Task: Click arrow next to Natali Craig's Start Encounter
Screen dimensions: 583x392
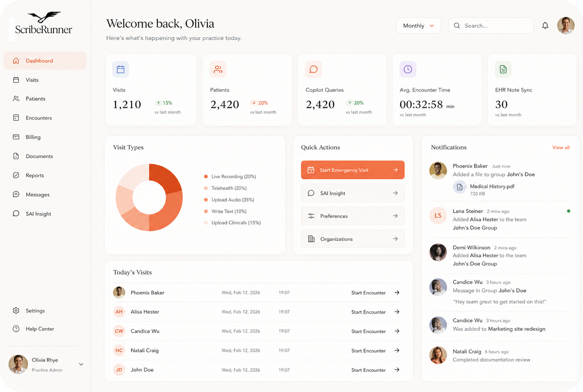Action: (397, 351)
